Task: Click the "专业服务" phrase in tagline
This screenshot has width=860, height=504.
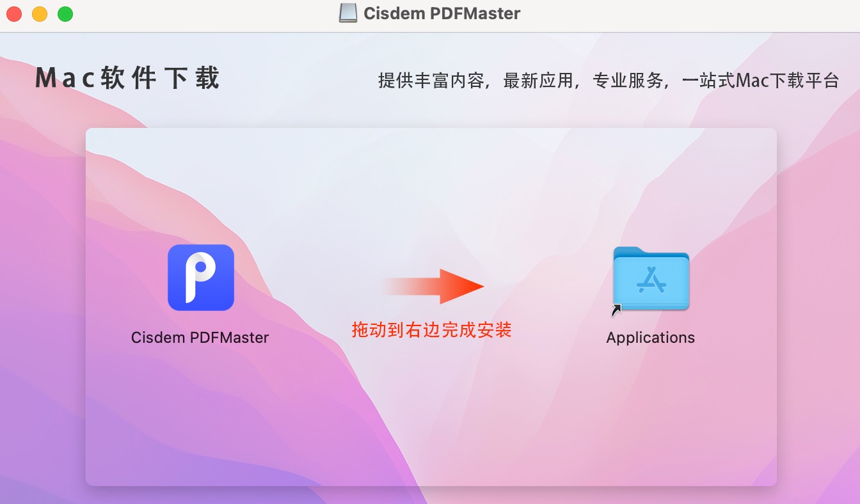Action: tap(629, 81)
